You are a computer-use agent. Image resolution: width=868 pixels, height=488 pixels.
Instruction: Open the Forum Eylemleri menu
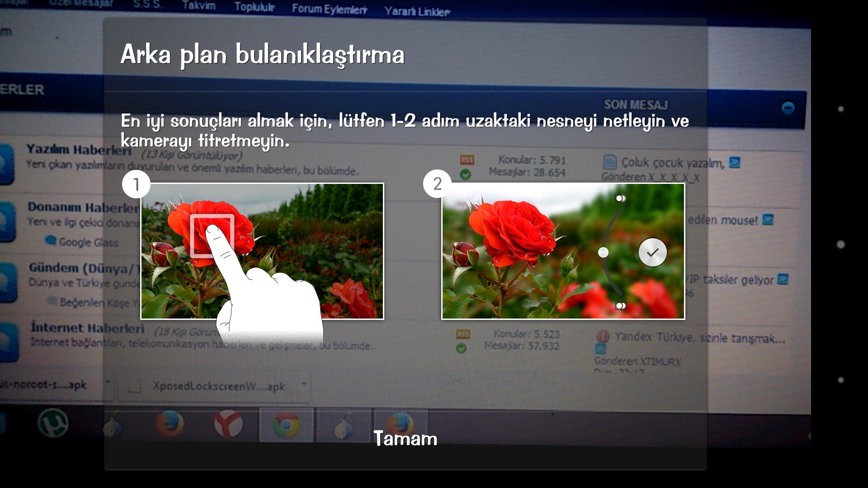(x=329, y=9)
